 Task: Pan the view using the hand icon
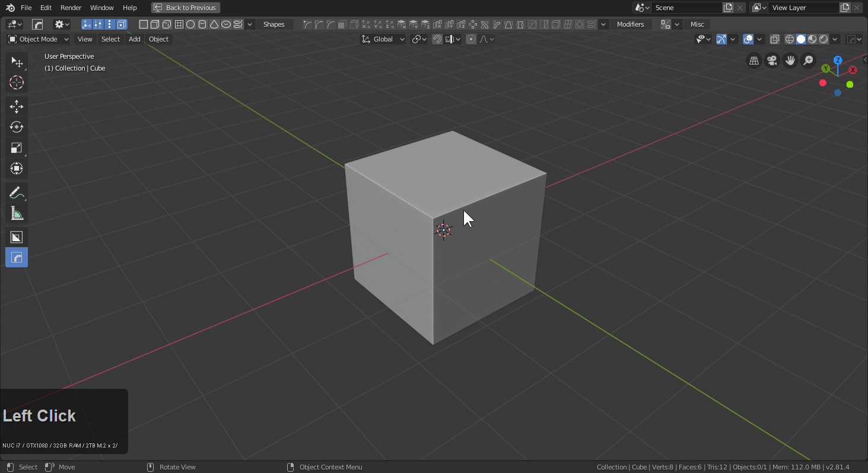[790, 60]
